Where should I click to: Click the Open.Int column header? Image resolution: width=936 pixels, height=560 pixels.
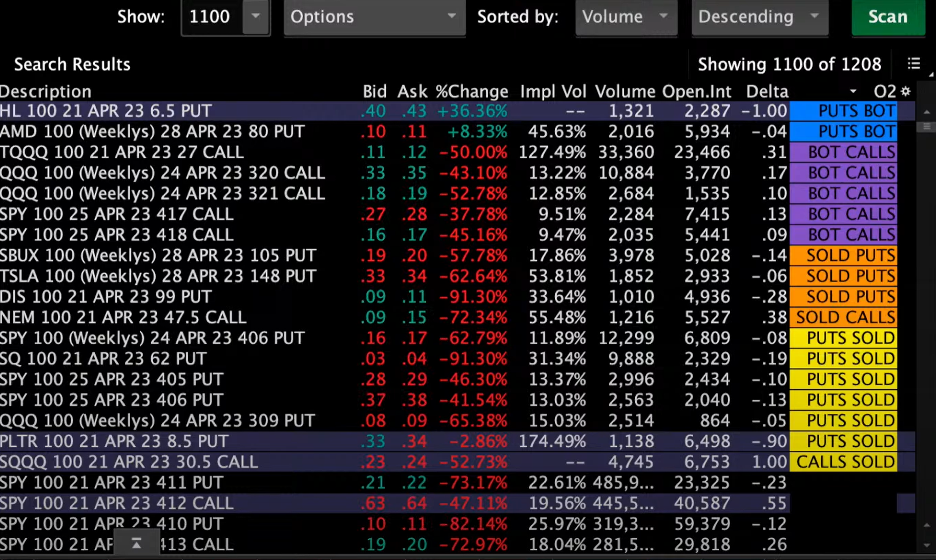[696, 91]
